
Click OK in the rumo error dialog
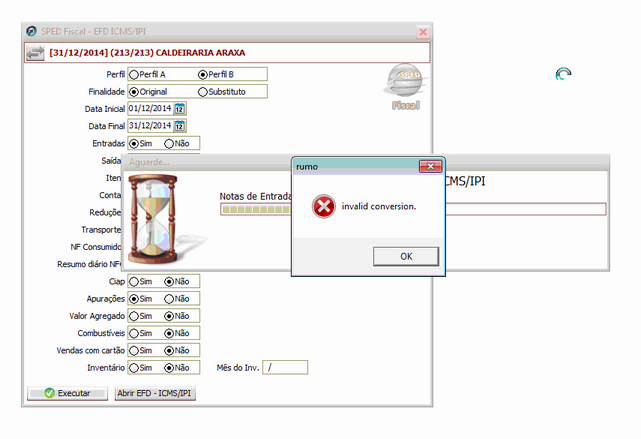click(x=406, y=256)
